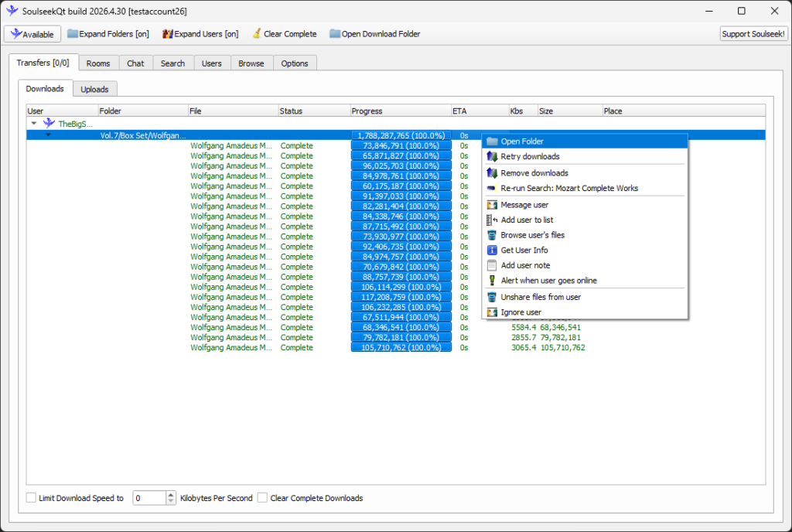Click the blue Get User Info icon
Screen dimensions: 792x532
coord(492,251)
